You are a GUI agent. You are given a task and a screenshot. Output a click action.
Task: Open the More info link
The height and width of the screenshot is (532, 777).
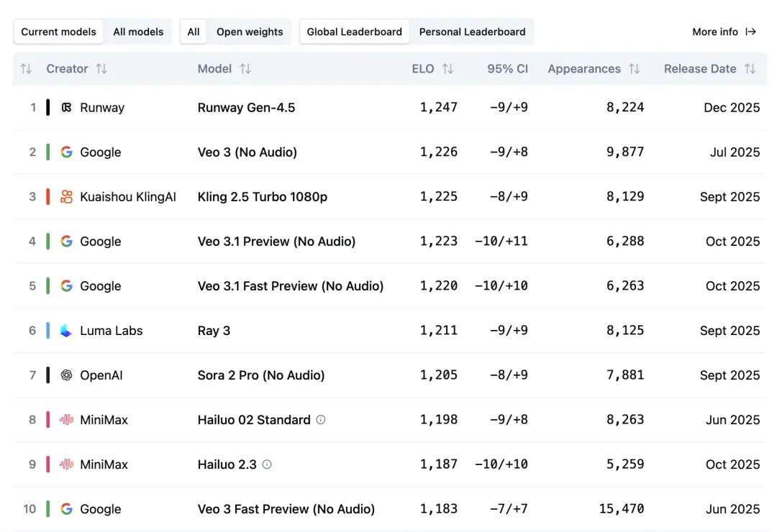(724, 32)
